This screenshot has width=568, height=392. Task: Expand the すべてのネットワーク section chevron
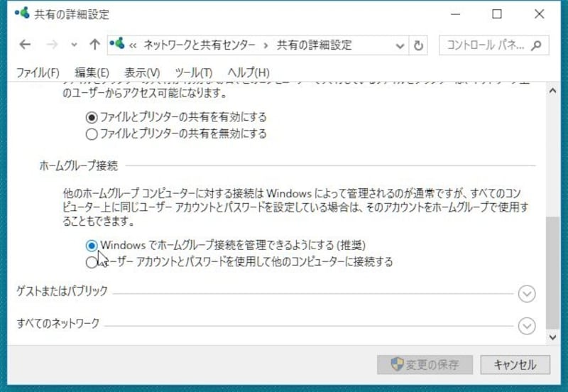tap(527, 326)
